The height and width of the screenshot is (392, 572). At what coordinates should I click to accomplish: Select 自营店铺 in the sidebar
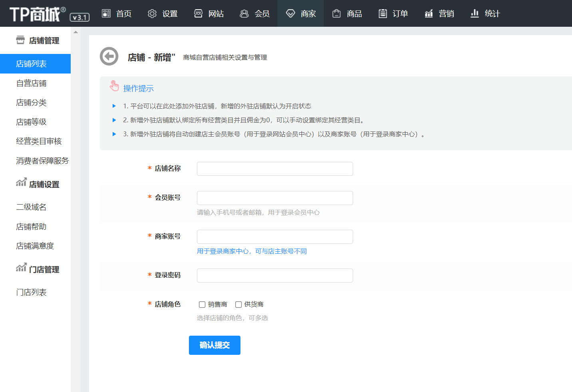pos(31,83)
